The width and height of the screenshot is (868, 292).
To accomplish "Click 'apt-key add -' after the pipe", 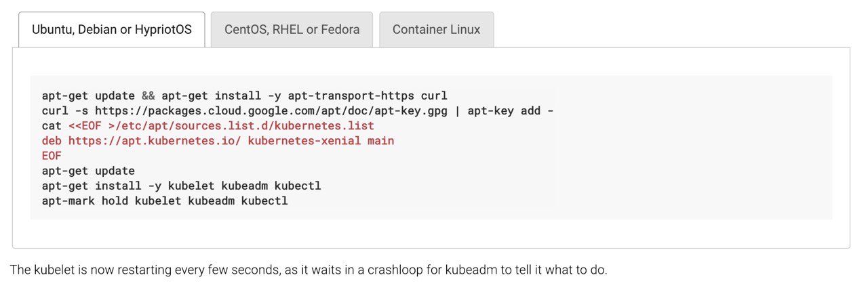I will pos(510,110).
